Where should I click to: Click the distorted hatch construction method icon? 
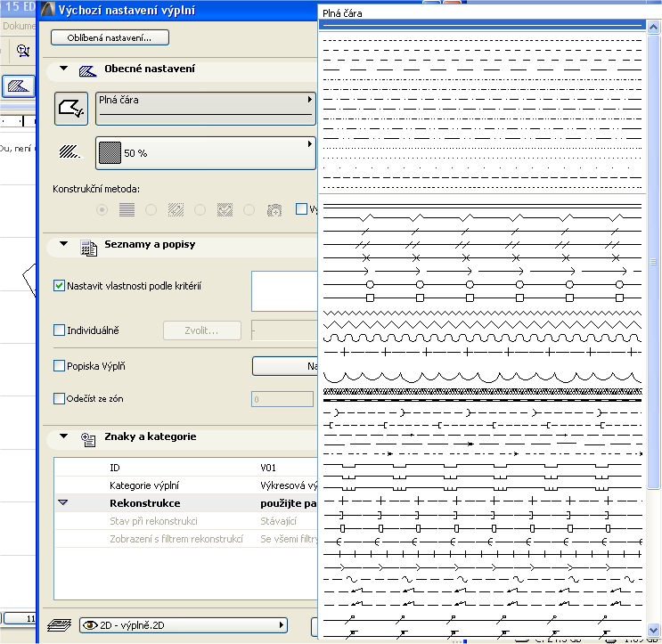click(x=225, y=209)
